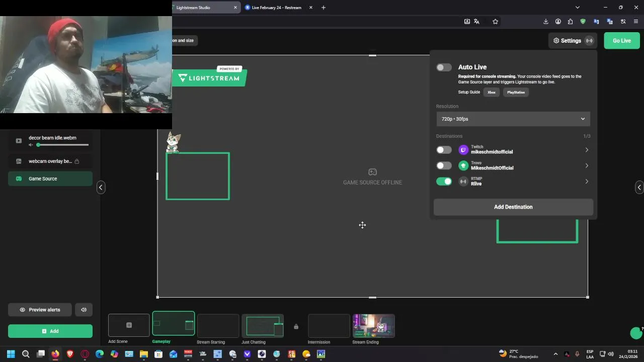Screen dimensions: 644x362
Task: Click the broadcast signal icon beside Settings
Action: point(589,41)
